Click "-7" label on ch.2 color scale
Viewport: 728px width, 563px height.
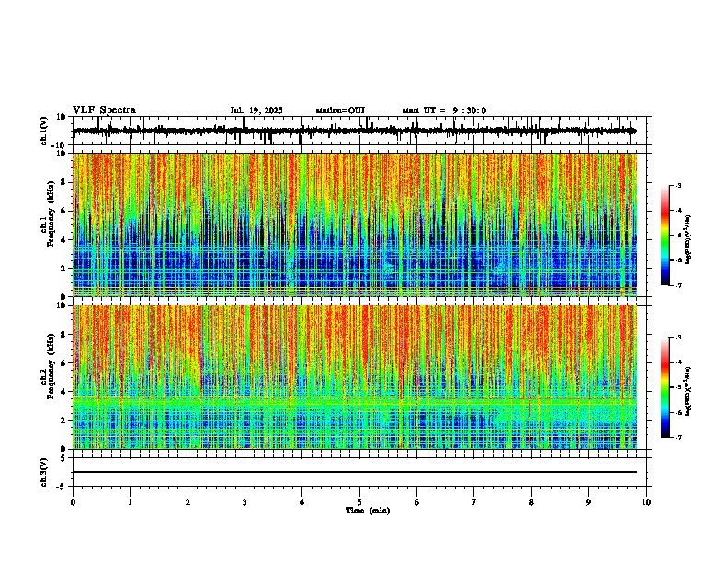677,437
